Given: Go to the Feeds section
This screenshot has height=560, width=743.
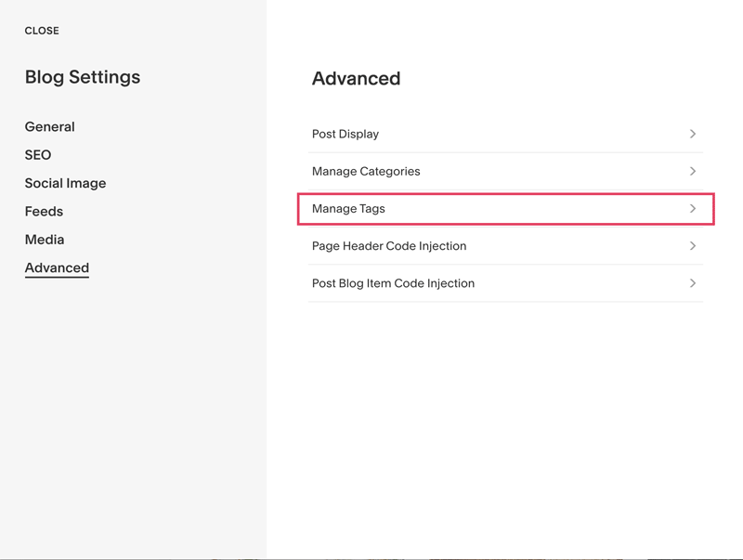Looking at the screenshot, I should [44, 212].
